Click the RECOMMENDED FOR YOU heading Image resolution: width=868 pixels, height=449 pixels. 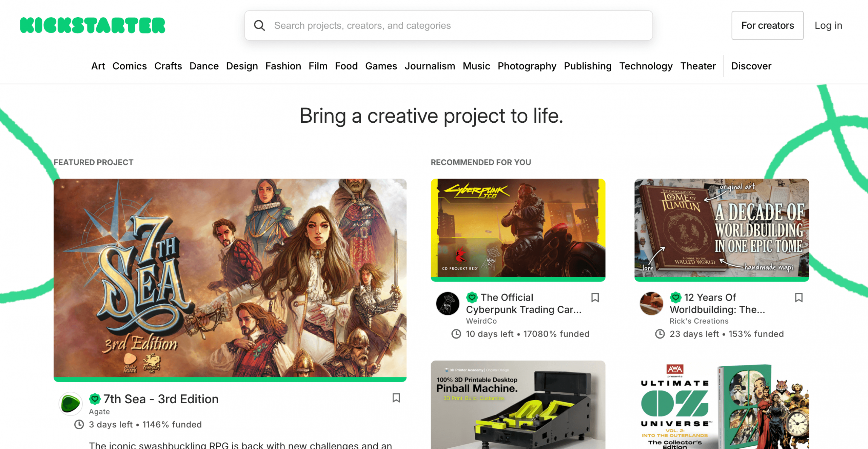click(x=481, y=162)
